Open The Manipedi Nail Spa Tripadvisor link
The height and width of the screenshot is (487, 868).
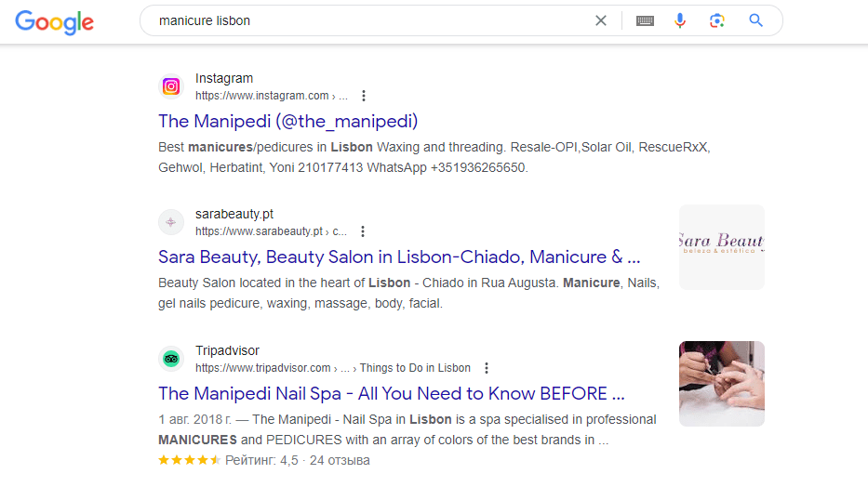pyautogui.click(x=391, y=393)
